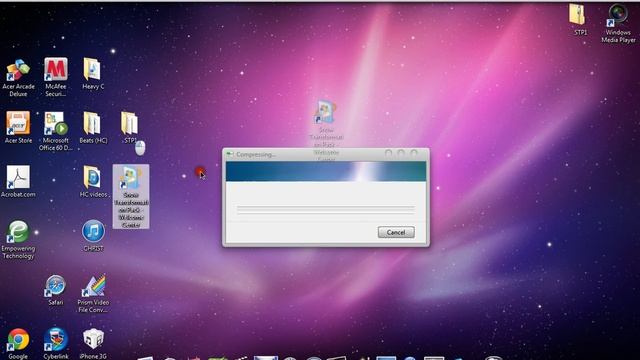Open Acer Arcade Deluxe desktop shortcut
The image size is (640, 360).
point(18,78)
